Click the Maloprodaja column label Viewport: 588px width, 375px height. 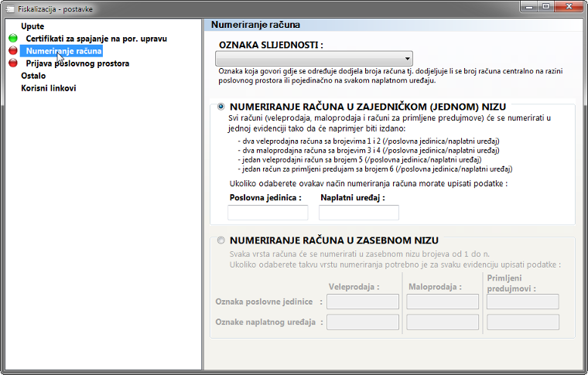pyautogui.click(x=435, y=287)
